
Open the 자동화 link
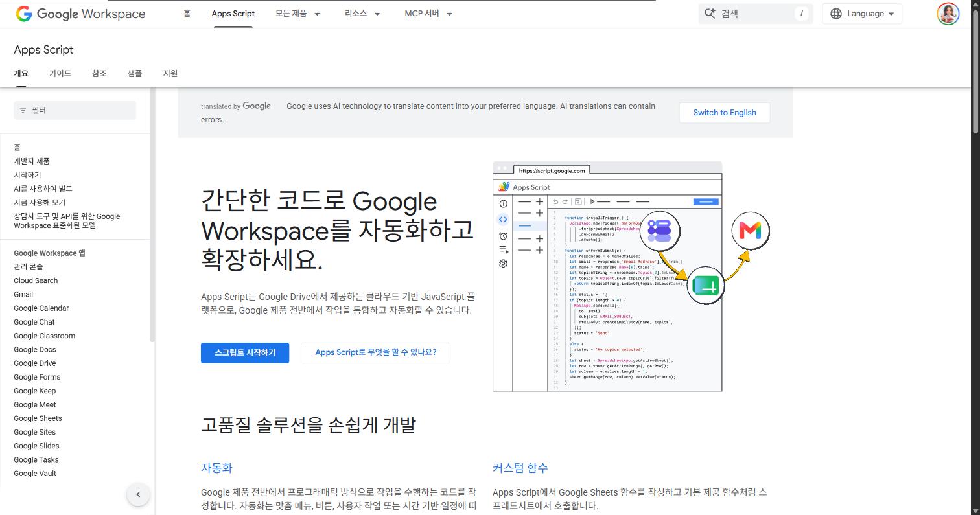(x=216, y=468)
